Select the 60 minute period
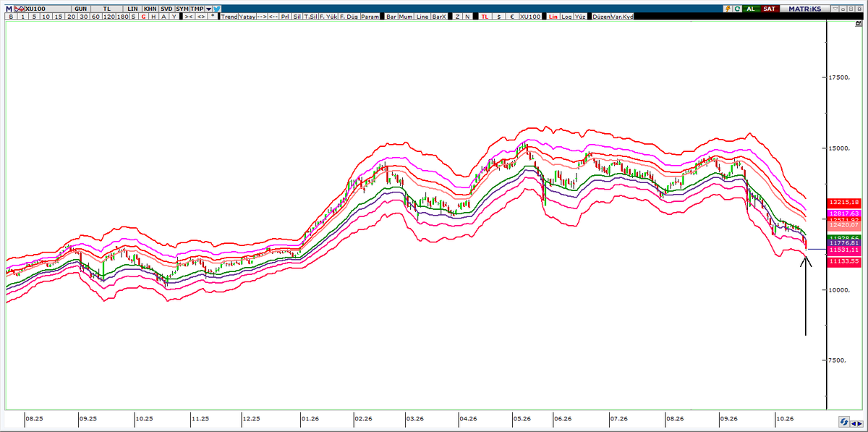 click(95, 16)
